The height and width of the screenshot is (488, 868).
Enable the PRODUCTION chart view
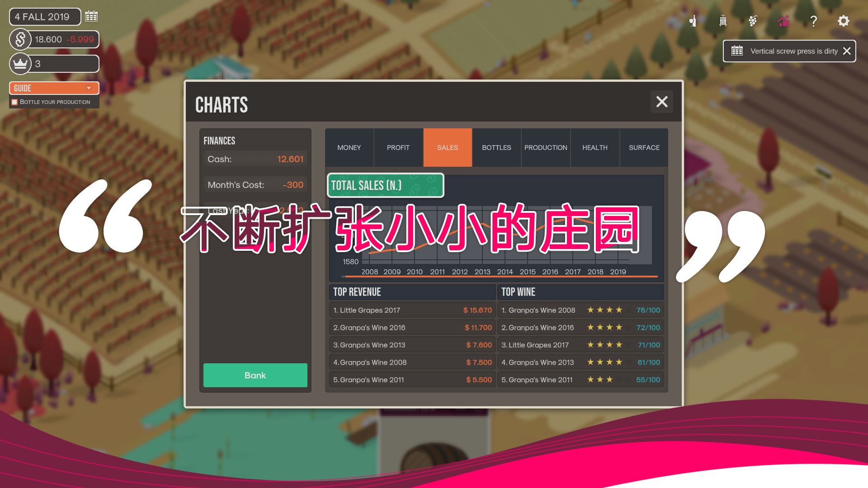546,147
